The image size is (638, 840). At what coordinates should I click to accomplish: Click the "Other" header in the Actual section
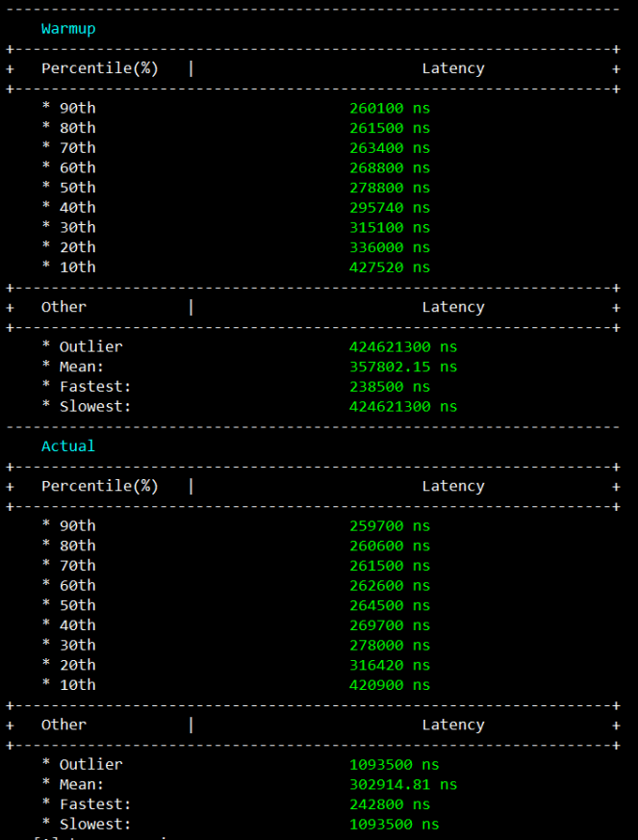[64, 725]
